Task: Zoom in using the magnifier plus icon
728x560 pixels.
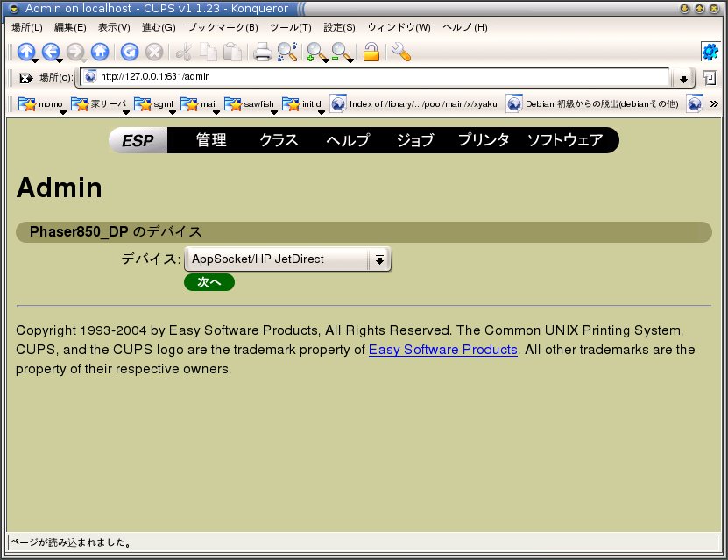Action: coord(315,52)
